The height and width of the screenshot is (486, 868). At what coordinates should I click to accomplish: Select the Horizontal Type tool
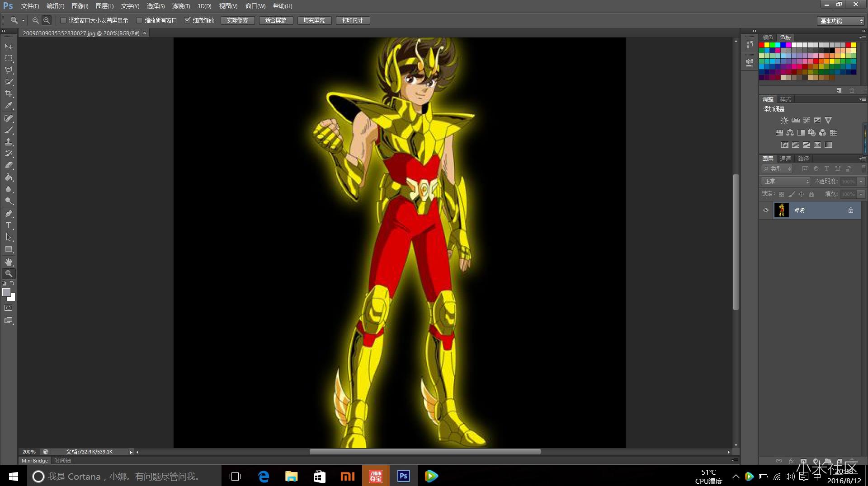pos(9,225)
